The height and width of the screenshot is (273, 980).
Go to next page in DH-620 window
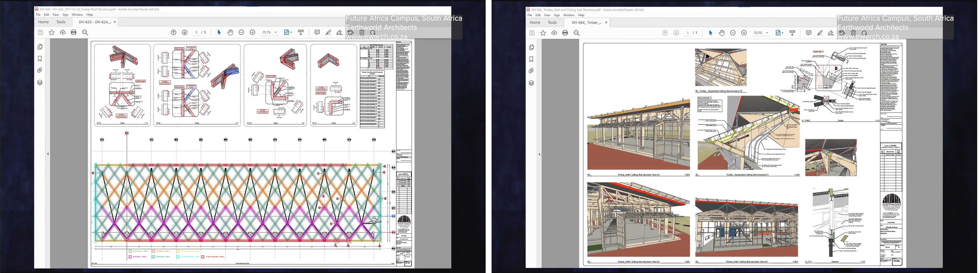(185, 32)
